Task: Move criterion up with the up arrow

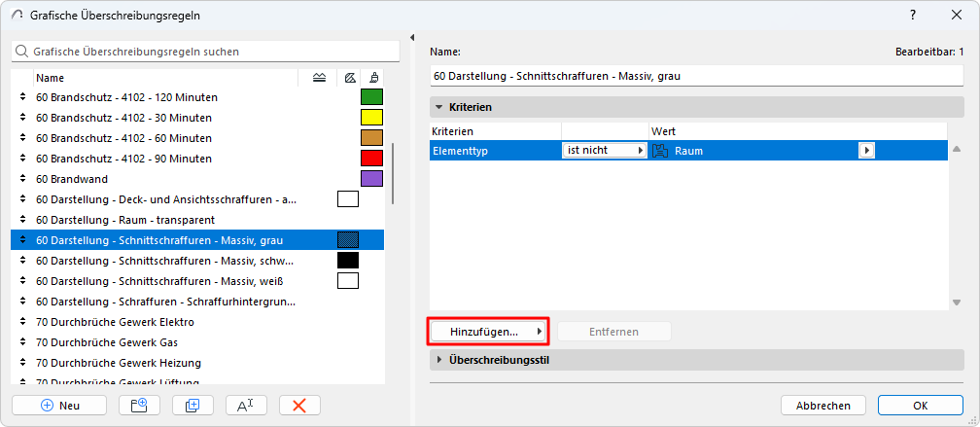Action: (957, 150)
